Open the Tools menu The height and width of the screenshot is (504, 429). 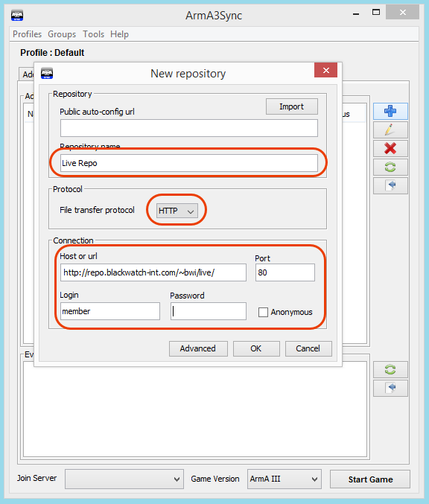click(x=94, y=34)
